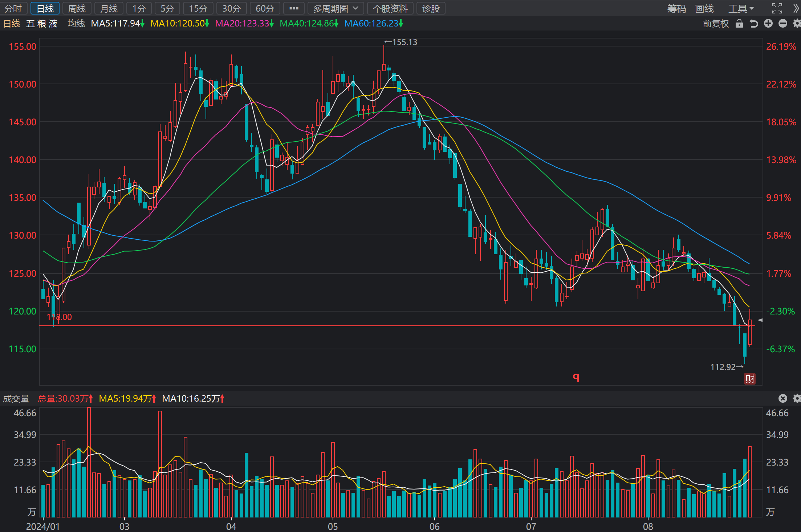Viewport: 801px width, 532px height.
Task: Change the 前复权 adjustment mode
Action: [716, 24]
